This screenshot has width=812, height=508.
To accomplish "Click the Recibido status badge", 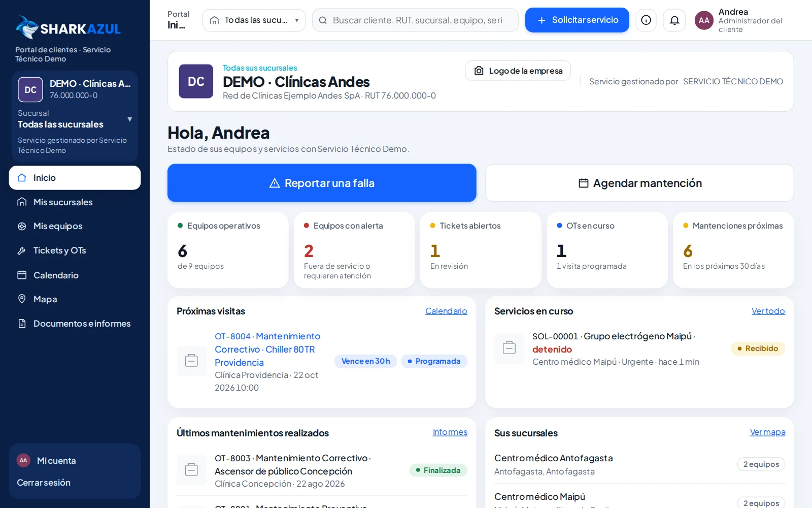I will pyautogui.click(x=758, y=348).
